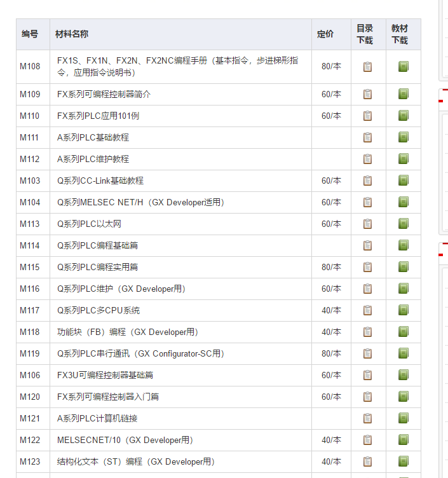448x478 pixels.
Task: Click the green textbook icon for M110
Action: (x=403, y=116)
